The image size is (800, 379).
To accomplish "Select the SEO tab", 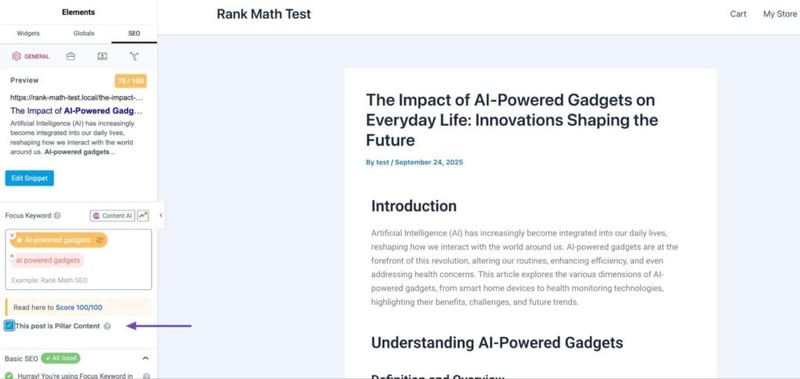I will (134, 33).
